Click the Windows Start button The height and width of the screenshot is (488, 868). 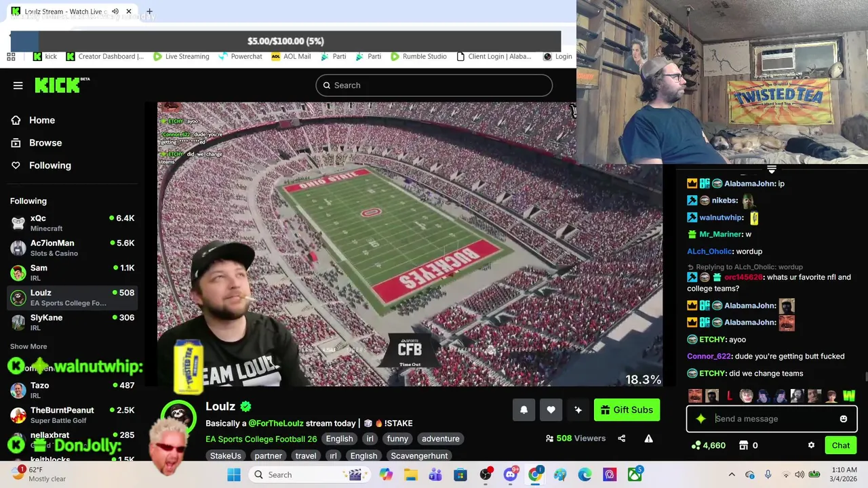click(x=234, y=474)
